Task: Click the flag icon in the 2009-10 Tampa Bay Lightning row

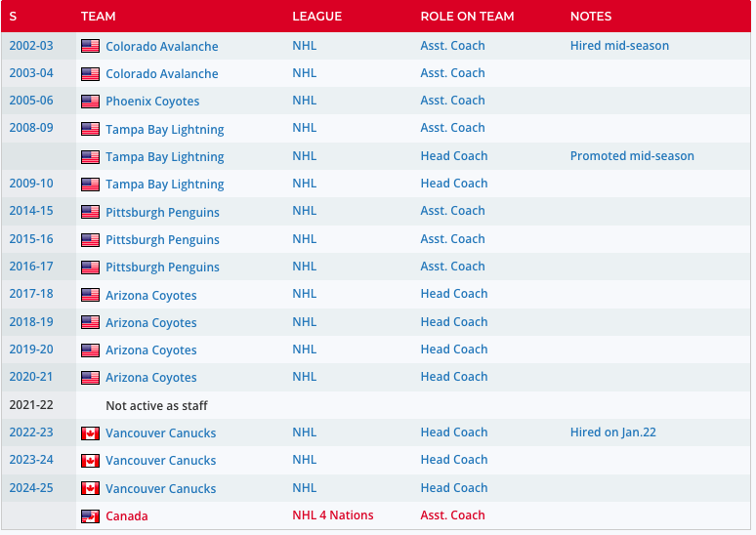Action: tap(90, 185)
